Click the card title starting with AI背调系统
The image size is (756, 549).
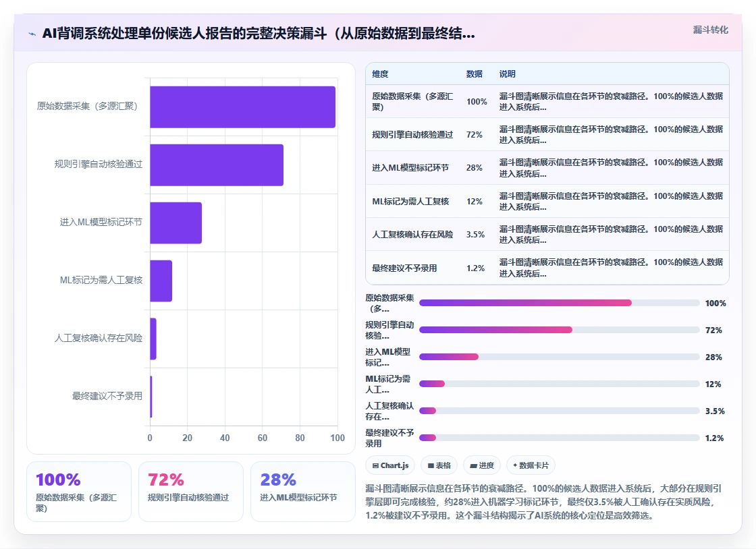(x=259, y=34)
